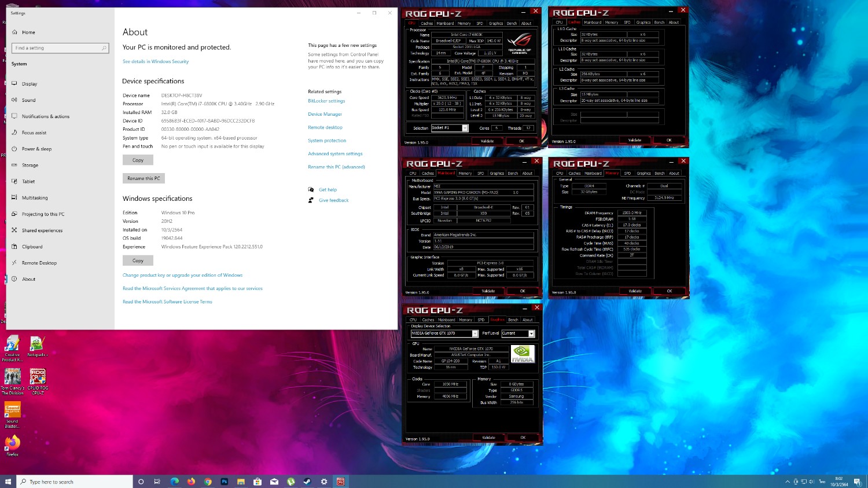Open Firefox desktop shortcut
This screenshot has width=868, height=488.
click(x=12, y=446)
